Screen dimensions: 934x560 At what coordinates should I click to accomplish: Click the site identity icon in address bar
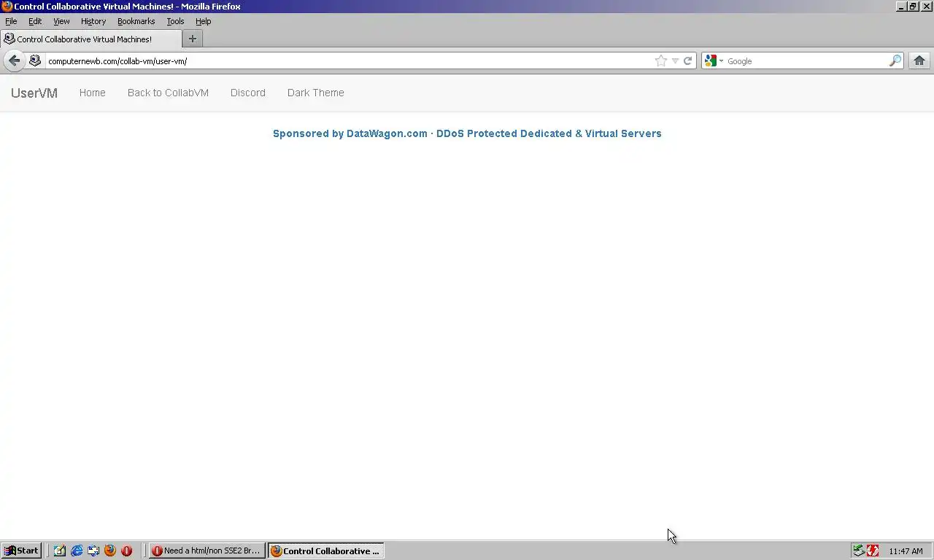pyautogui.click(x=35, y=61)
